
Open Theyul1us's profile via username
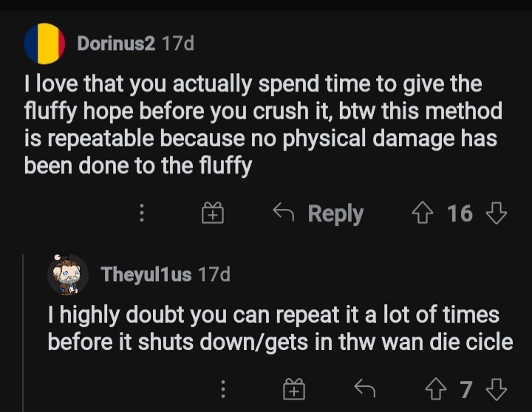[x=146, y=274]
